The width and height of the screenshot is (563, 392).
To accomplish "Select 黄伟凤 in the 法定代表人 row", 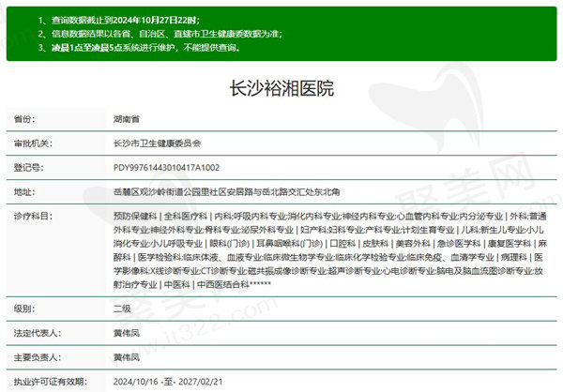I will [x=127, y=333].
